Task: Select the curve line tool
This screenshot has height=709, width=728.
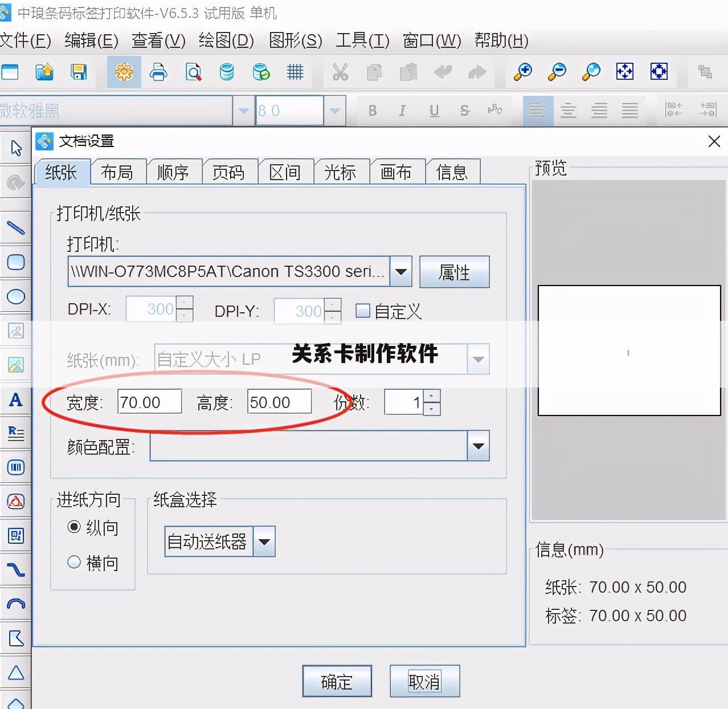Action: [16, 570]
